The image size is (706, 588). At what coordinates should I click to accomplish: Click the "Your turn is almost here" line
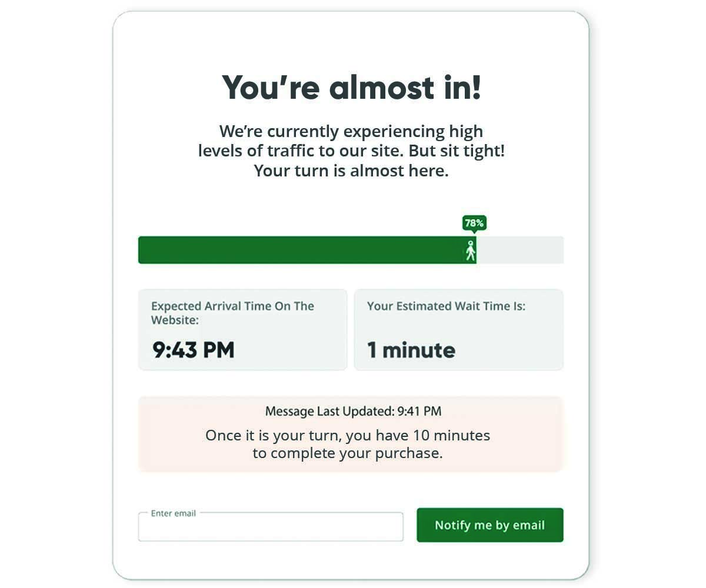click(351, 171)
